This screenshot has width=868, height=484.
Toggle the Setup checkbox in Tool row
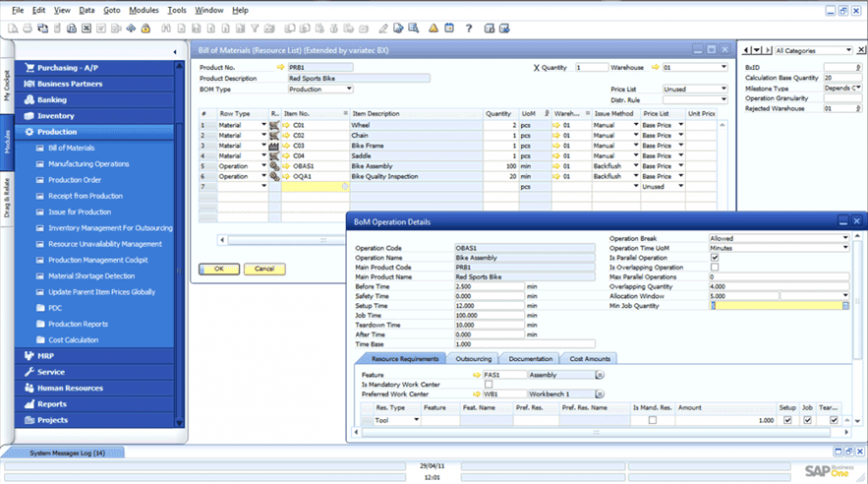[787, 420]
